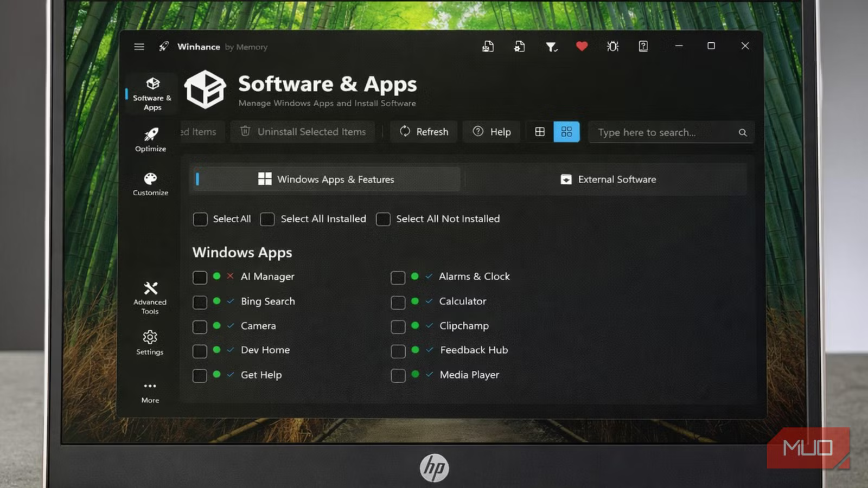868x488 pixels.
Task: Click the red heart donate icon
Action: (x=582, y=47)
